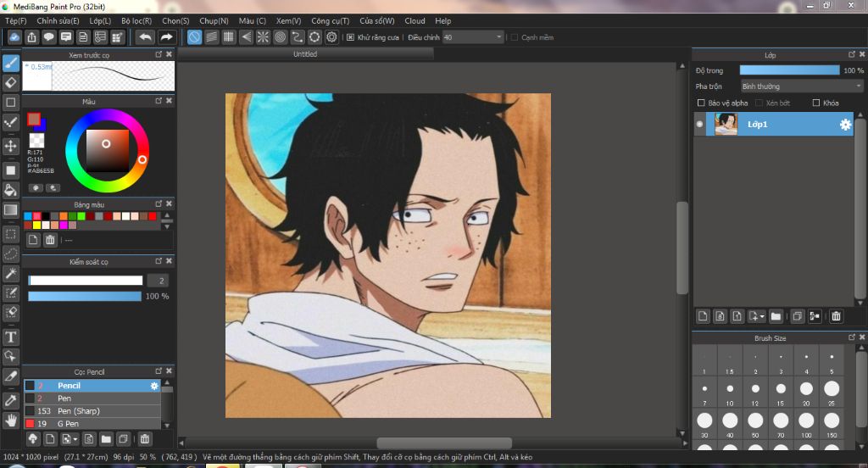The height and width of the screenshot is (468, 868).
Task: Adjust Độ trong opacity slider
Action: (x=789, y=70)
